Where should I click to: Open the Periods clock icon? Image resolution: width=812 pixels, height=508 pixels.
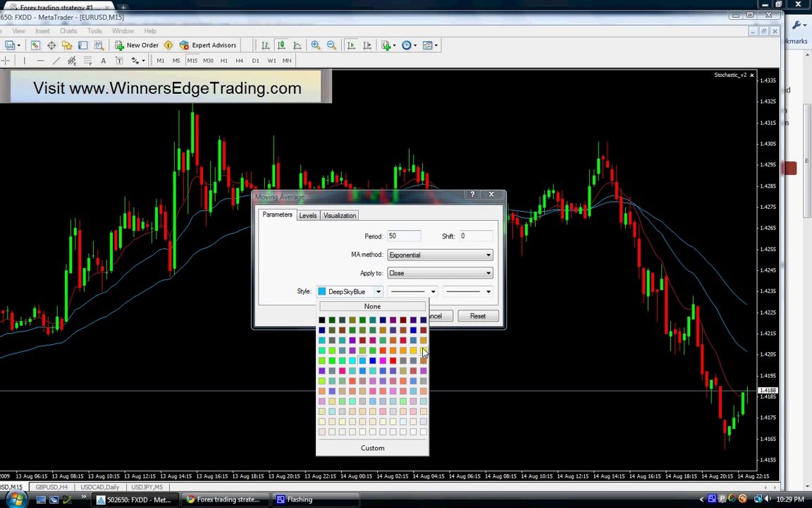point(407,45)
